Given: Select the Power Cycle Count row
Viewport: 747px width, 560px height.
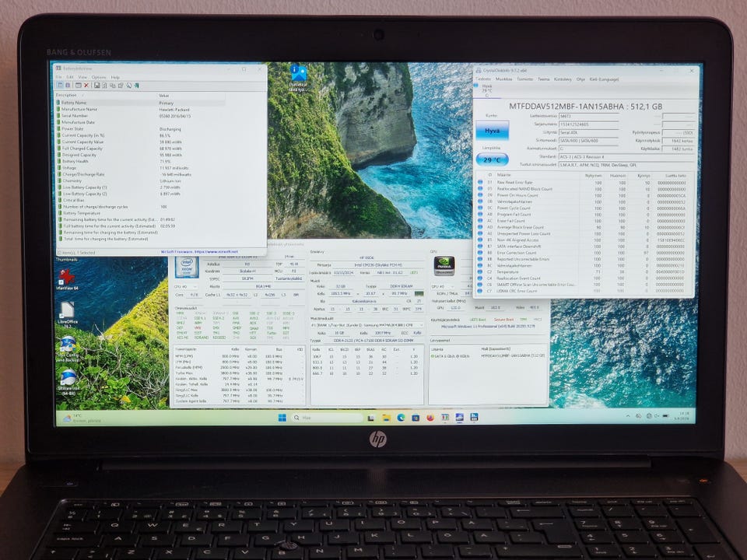Looking at the screenshot, I should (584, 208).
